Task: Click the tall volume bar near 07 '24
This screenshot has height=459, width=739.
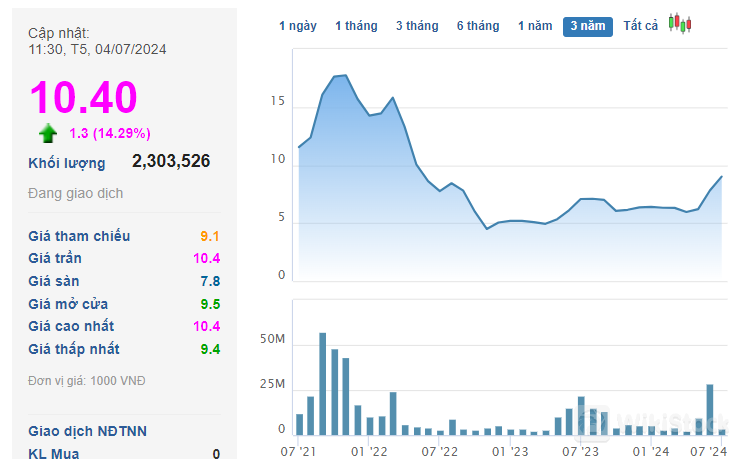Action: pyautogui.click(x=709, y=409)
